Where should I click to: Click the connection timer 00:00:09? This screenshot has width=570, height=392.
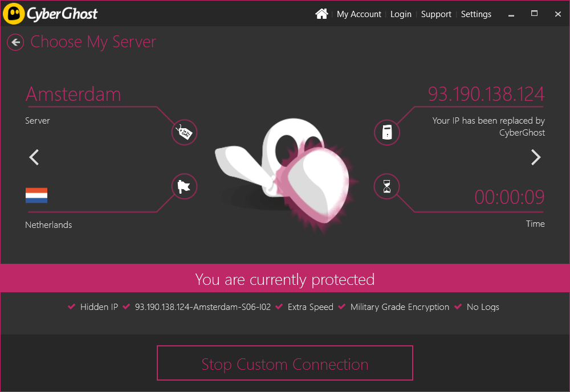coord(509,197)
